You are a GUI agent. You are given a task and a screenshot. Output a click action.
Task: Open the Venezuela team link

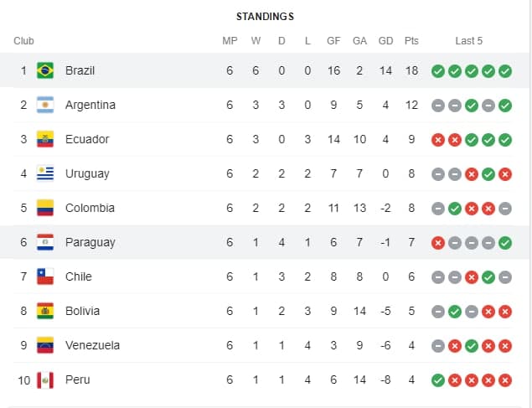click(x=92, y=345)
